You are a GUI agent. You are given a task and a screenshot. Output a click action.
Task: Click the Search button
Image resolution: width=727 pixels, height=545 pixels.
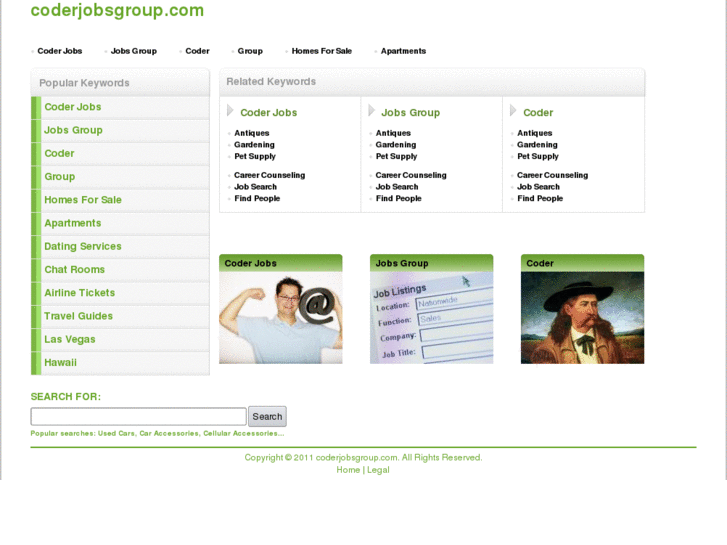pos(268,417)
